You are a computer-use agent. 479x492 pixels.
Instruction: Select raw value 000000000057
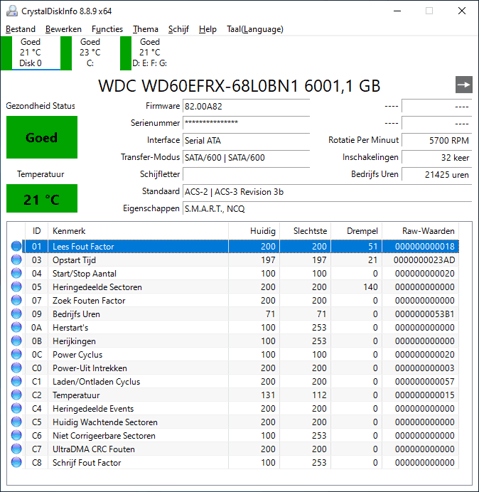point(424,382)
